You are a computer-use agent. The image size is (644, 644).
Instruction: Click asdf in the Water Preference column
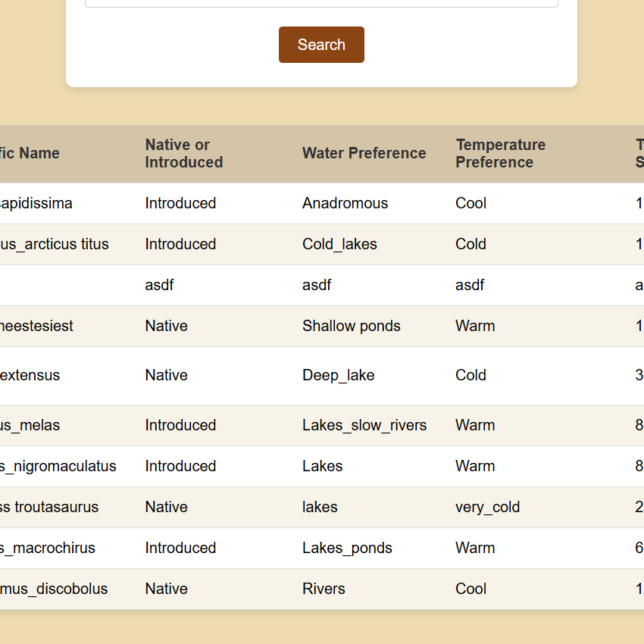[317, 285]
